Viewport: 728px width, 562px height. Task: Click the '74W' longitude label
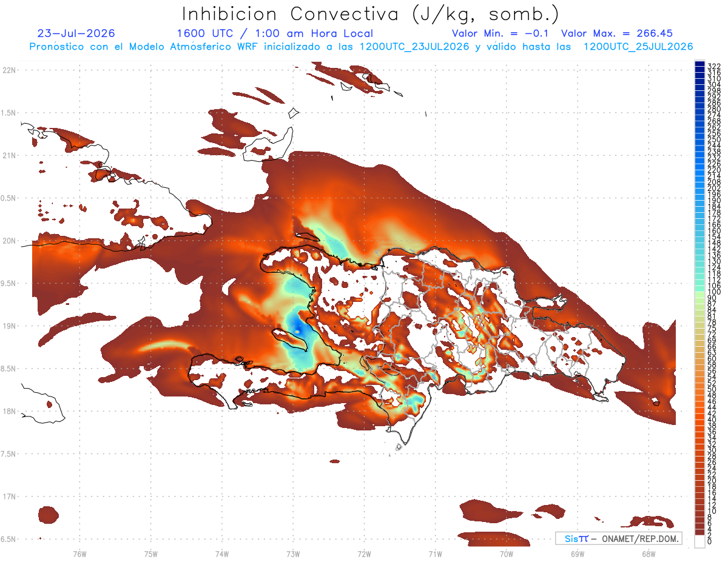221,554
